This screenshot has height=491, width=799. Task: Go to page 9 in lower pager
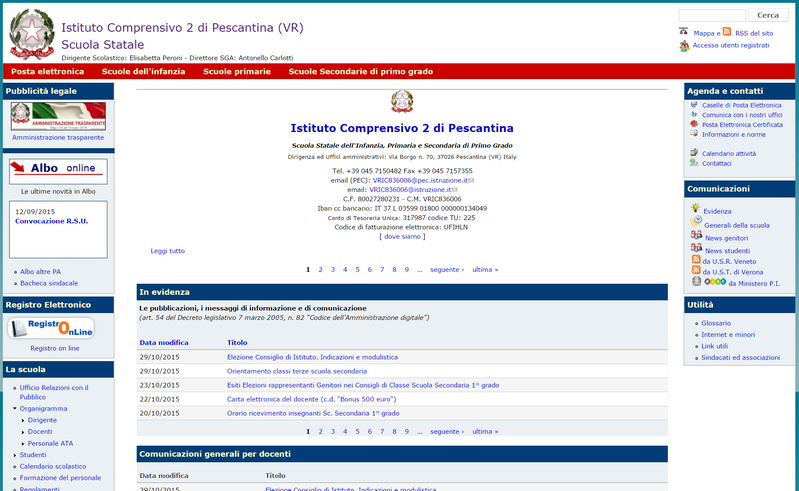[407, 432]
